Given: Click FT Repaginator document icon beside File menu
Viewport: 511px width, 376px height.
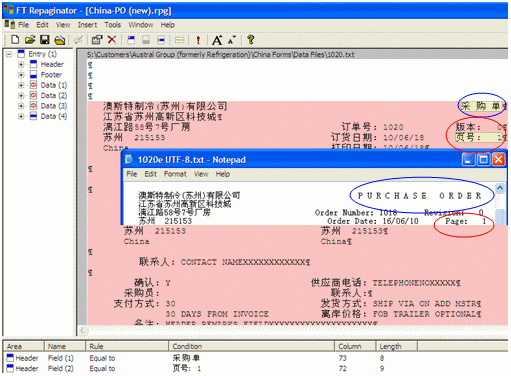Looking at the screenshot, I should [10, 25].
